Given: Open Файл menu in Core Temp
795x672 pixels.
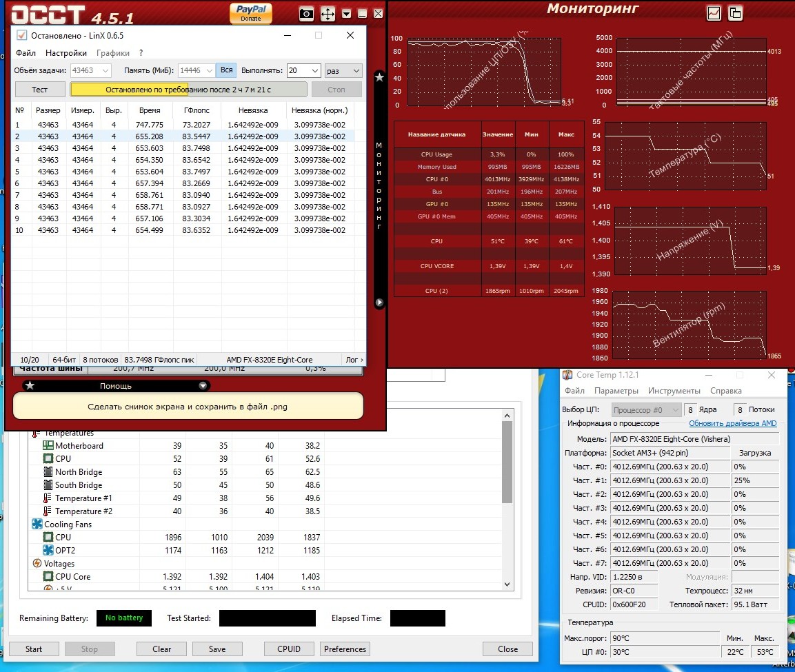Looking at the screenshot, I should coord(574,391).
